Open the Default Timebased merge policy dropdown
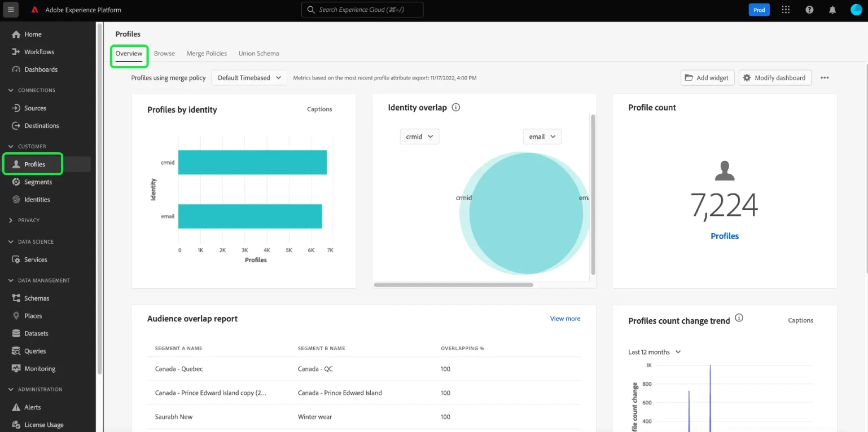The height and width of the screenshot is (432, 868). click(x=249, y=77)
